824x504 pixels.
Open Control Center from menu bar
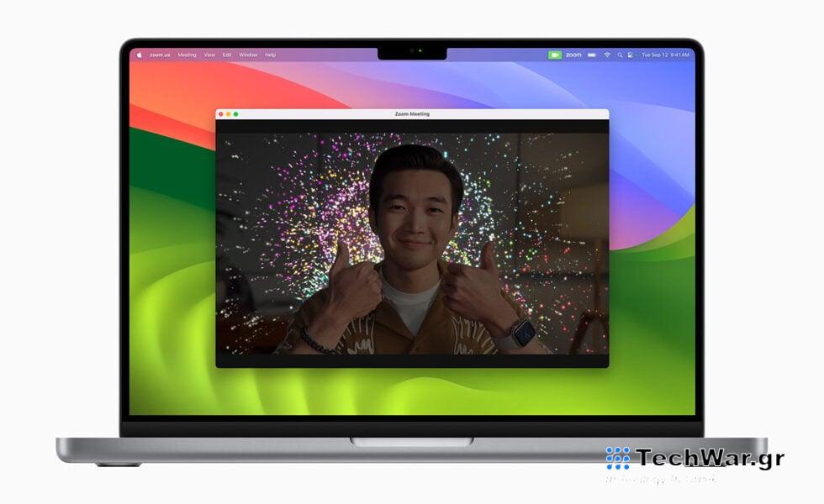click(631, 55)
